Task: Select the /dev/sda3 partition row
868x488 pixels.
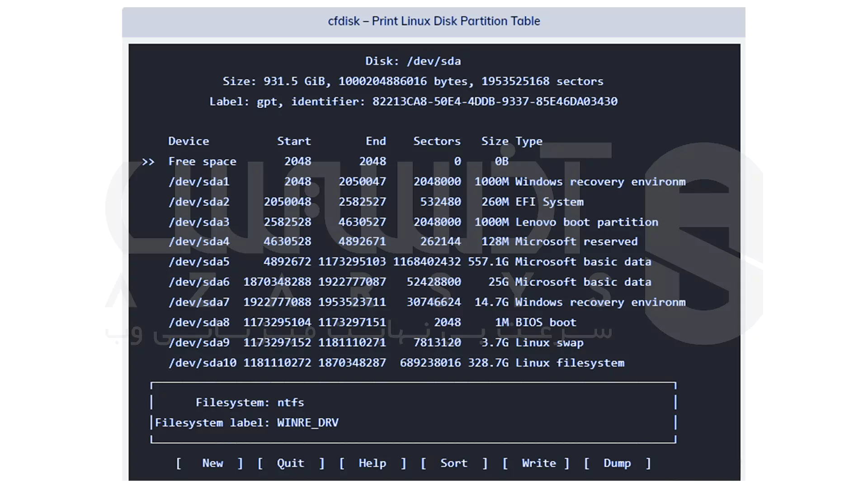Action: click(x=413, y=222)
